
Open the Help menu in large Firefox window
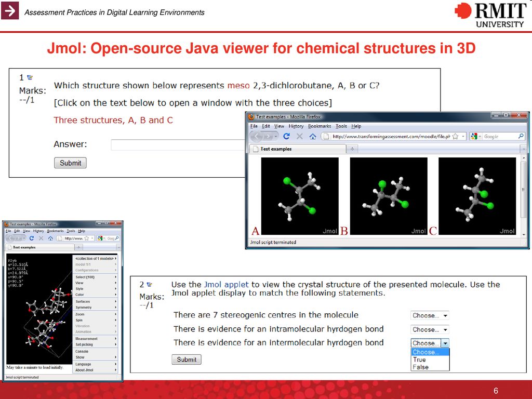coord(356,126)
